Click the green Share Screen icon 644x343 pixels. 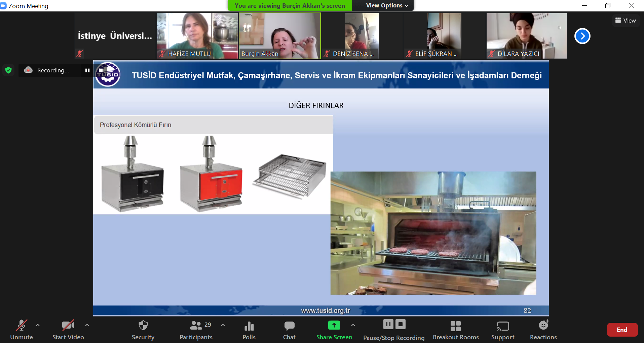pyautogui.click(x=334, y=325)
